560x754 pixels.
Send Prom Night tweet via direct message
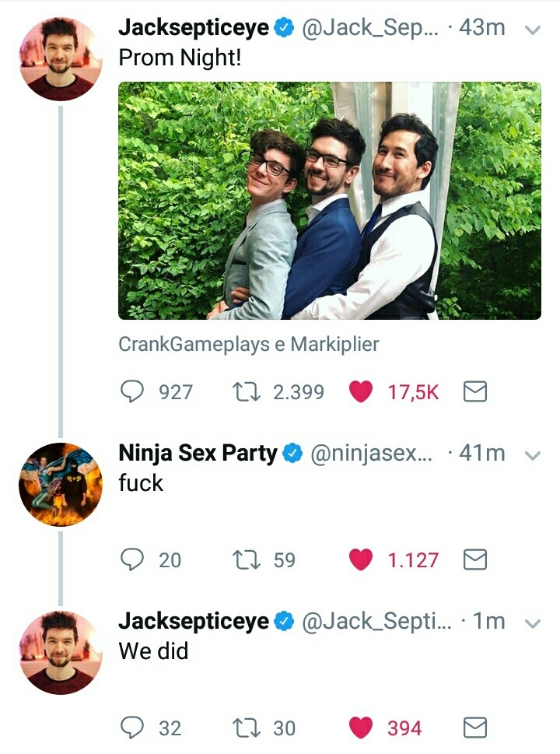click(x=474, y=391)
